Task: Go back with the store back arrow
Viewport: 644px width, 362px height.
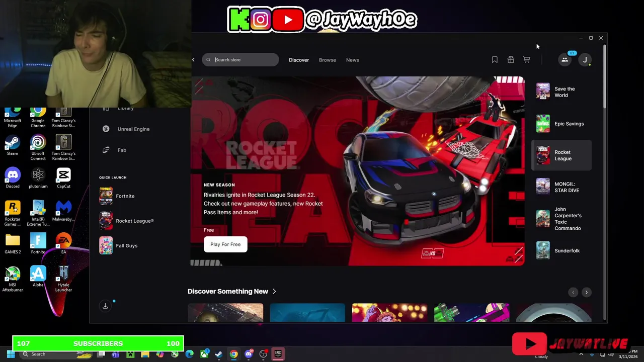Action: click(193, 60)
